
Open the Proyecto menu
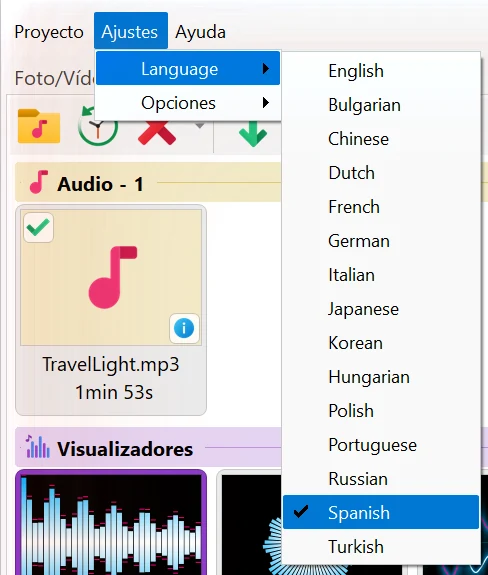click(49, 32)
